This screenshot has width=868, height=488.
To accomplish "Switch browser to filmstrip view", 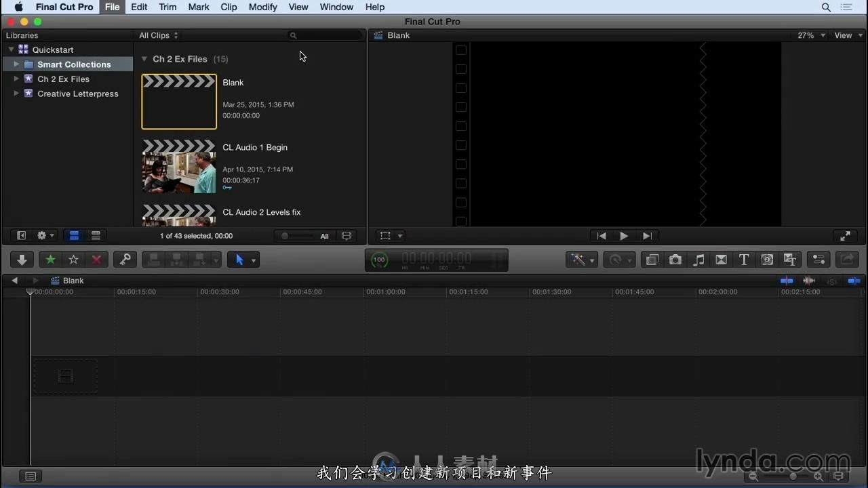I will [75, 236].
